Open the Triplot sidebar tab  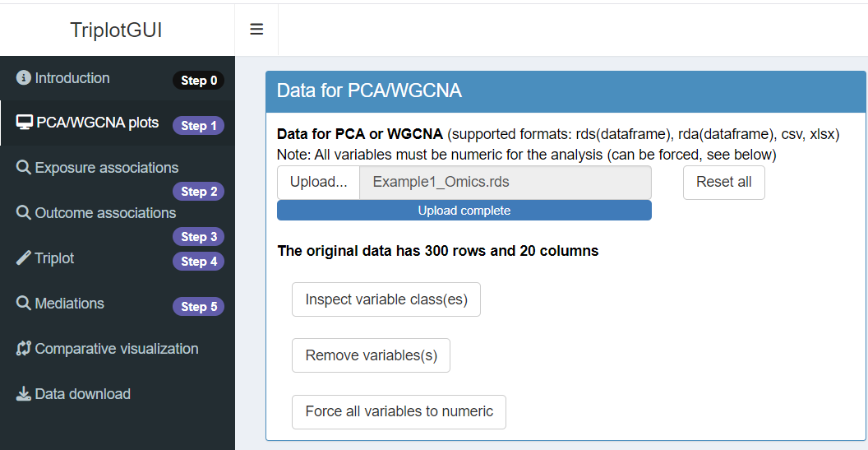pos(54,258)
